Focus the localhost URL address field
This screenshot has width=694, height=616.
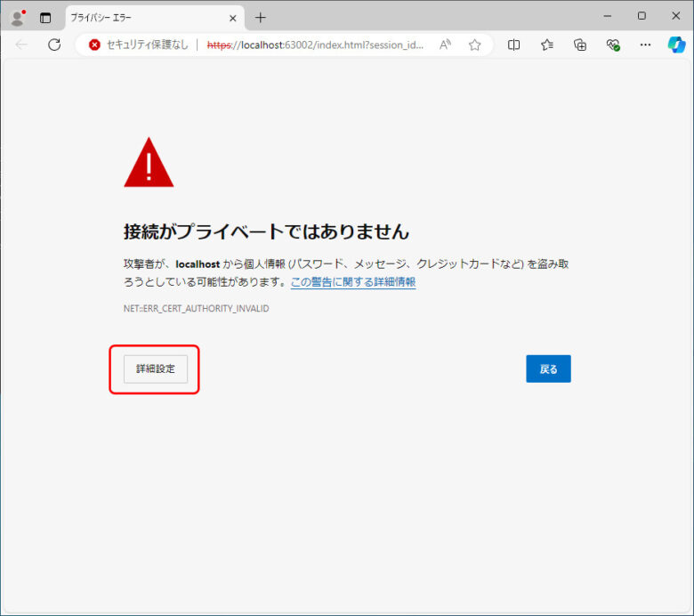(315, 45)
